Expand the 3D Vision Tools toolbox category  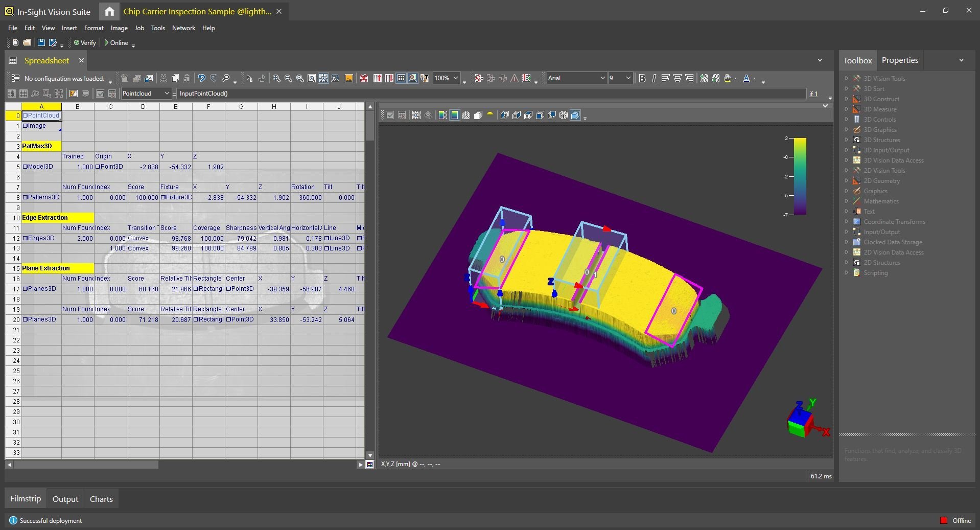[847, 79]
